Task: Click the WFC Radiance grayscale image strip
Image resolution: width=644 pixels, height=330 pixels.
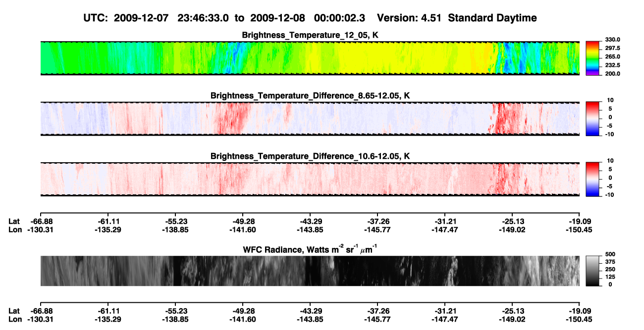Action: click(x=310, y=271)
